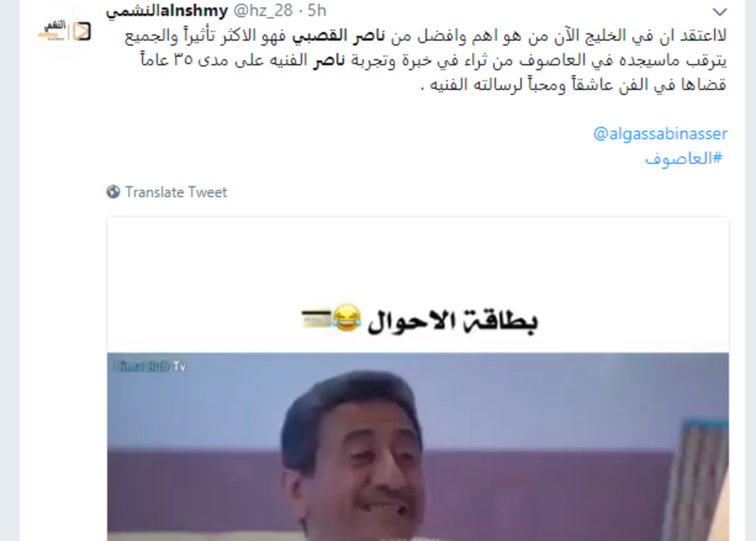Viewport: 756px width, 541px height.
Task: Open the alnshmy profile avatar
Action: coord(64,31)
